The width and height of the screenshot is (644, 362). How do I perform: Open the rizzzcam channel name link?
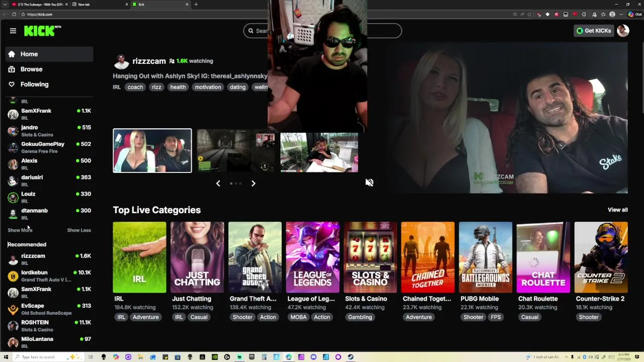coord(149,61)
